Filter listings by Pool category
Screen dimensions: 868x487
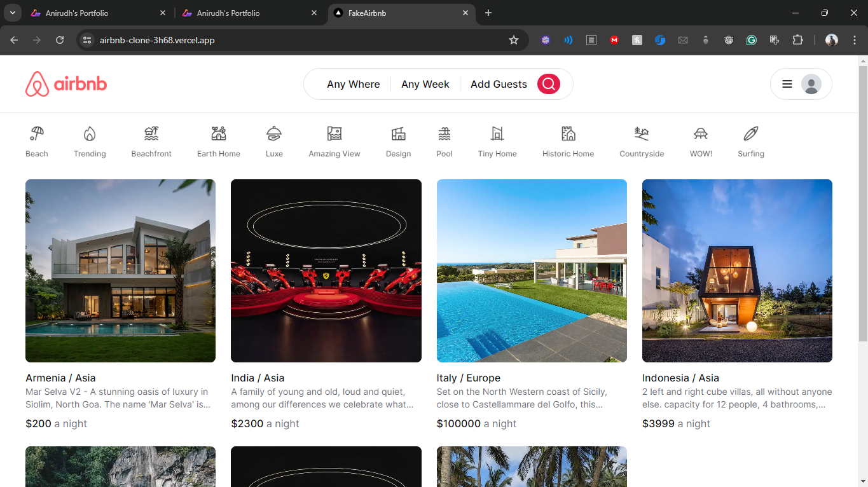[444, 142]
